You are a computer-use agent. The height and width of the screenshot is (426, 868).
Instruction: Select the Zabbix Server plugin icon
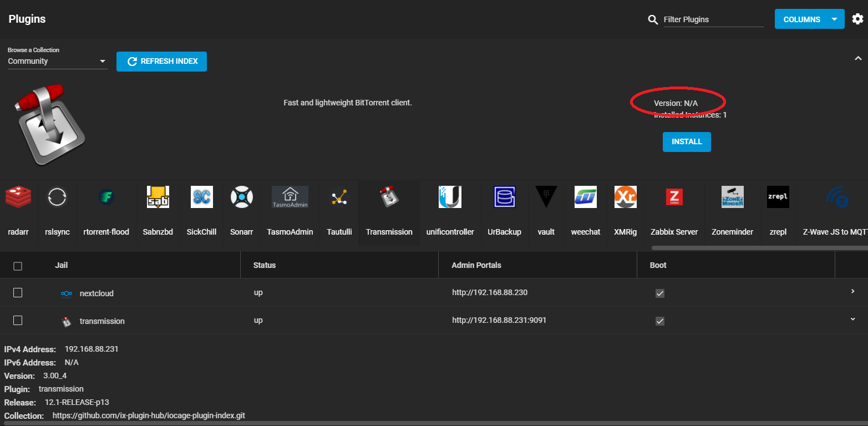click(x=674, y=197)
